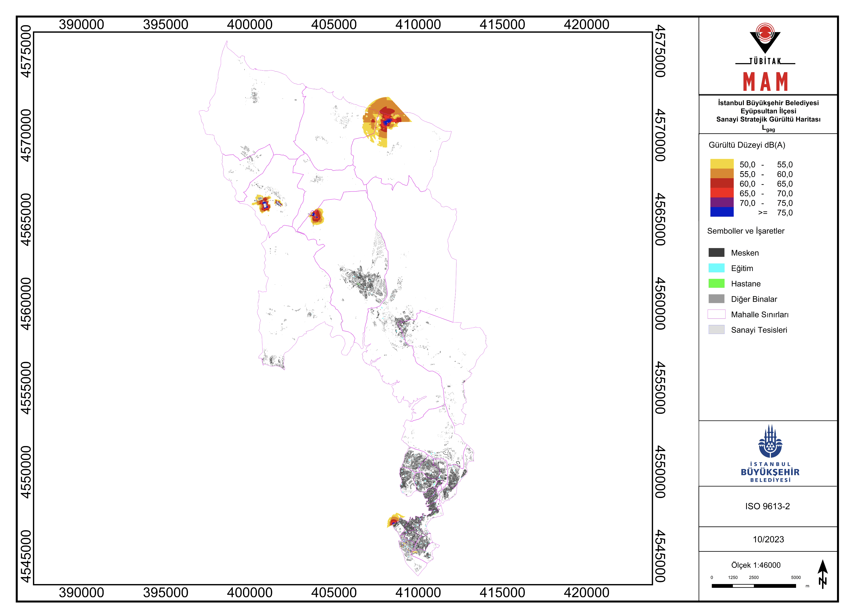The width and height of the screenshot is (852, 616).
Task: Click the 'Mesken' legend label
Action: click(745, 253)
